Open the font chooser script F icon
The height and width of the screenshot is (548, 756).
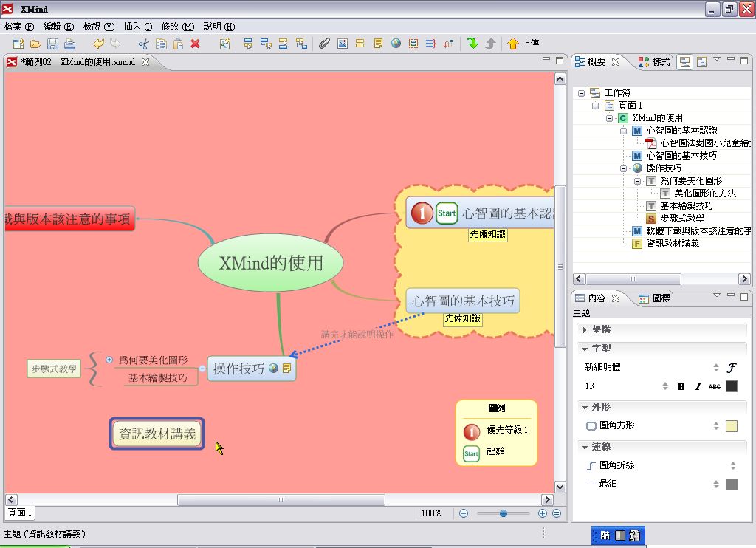732,368
